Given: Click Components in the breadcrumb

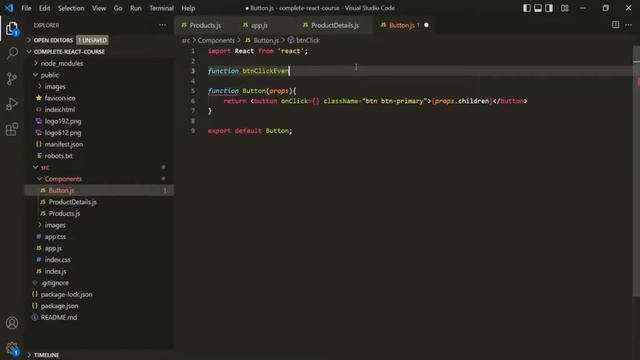Looking at the screenshot, I should point(216,40).
